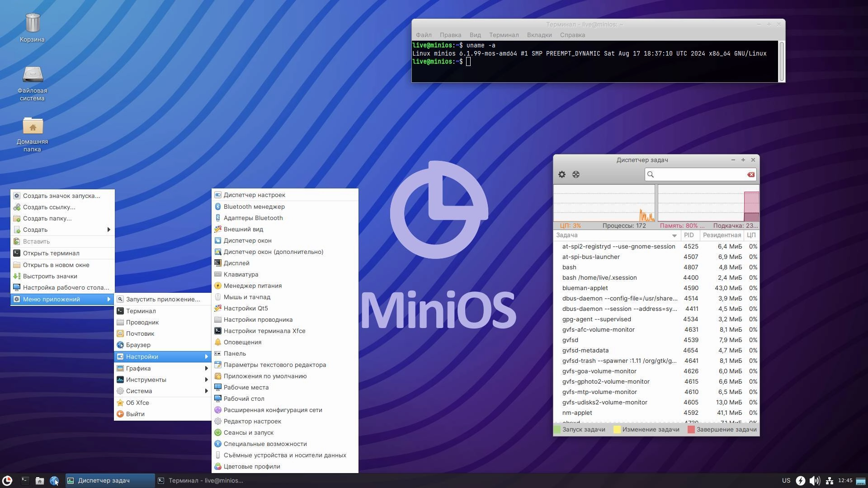
Task: Open the Терминал menu in the terminal menubar
Action: (x=504, y=35)
